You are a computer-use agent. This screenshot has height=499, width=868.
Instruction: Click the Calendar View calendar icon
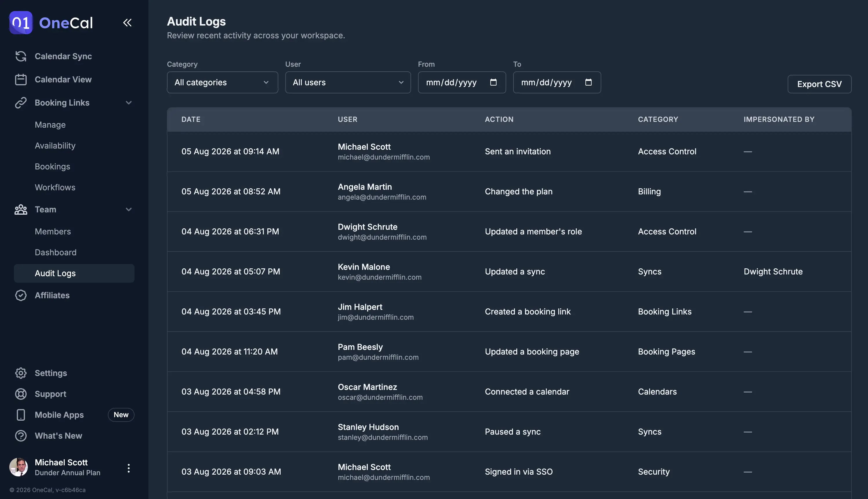pyautogui.click(x=21, y=79)
